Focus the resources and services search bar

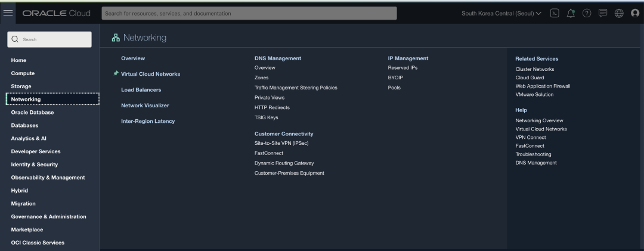click(x=249, y=13)
